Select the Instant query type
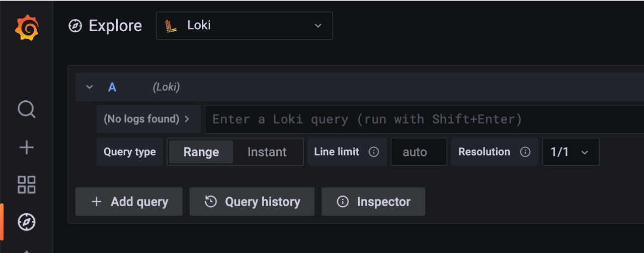644x253 pixels. click(x=267, y=152)
